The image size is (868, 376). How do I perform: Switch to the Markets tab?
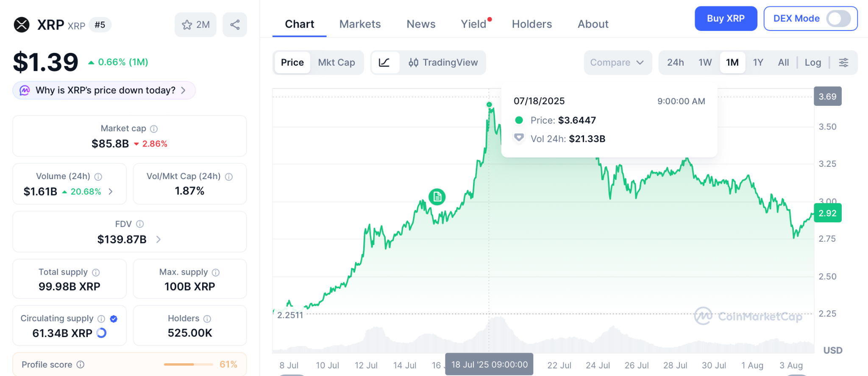(359, 24)
